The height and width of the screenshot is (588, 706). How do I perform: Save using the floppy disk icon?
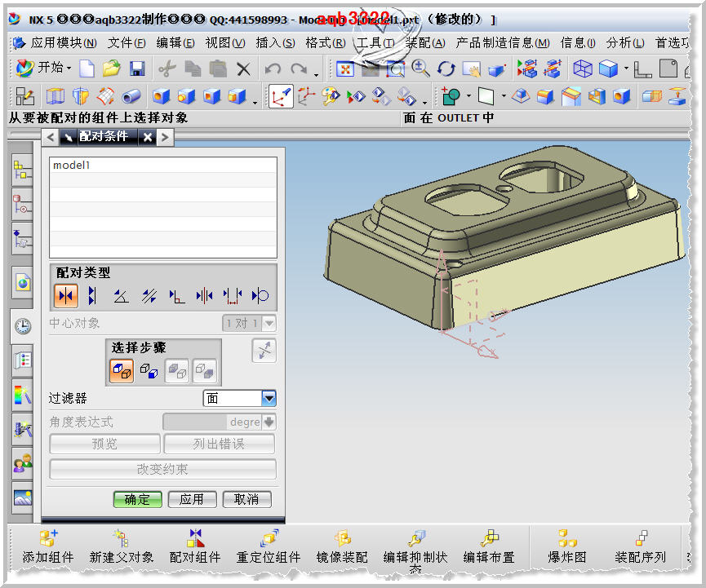pyautogui.click(x=137, y=69)
